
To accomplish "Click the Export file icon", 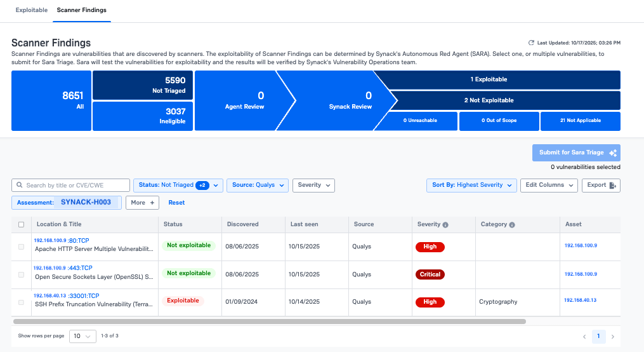I will pyautogui.click(x=612, y=186).
